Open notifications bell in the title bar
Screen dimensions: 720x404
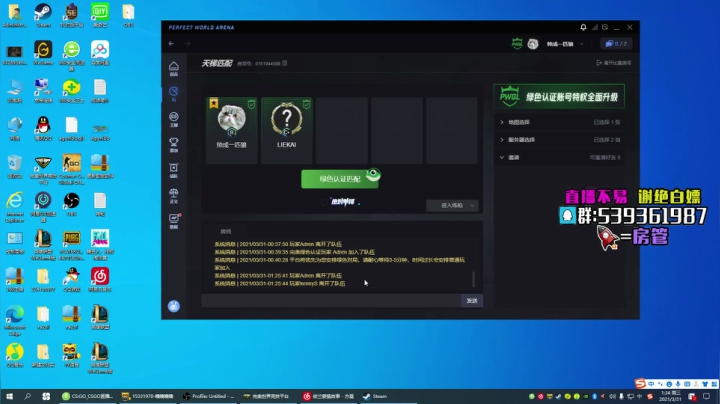[583, 28]
